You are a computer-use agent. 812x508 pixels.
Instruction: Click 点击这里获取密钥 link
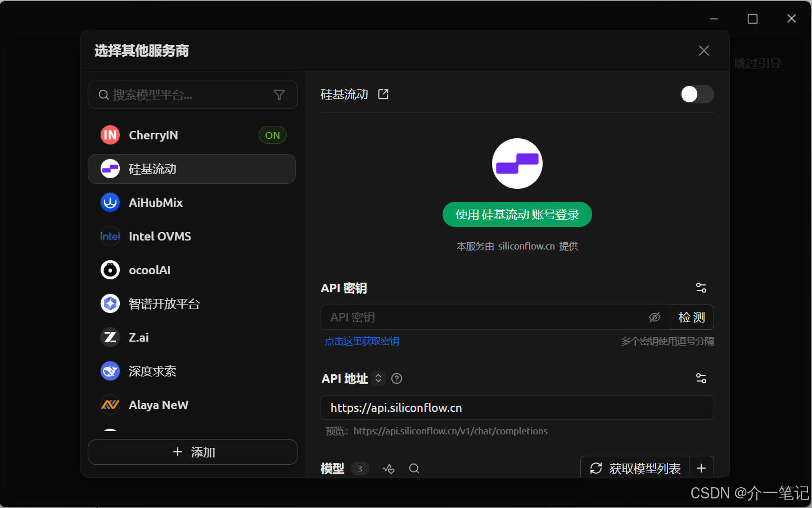[362, 341]
